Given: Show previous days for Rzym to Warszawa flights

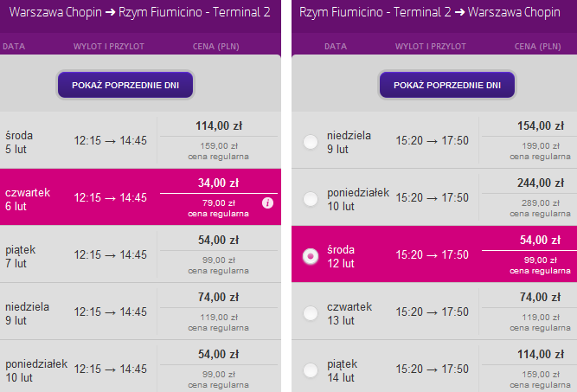Looking at the screenshot, I should [x=447, y=85].
